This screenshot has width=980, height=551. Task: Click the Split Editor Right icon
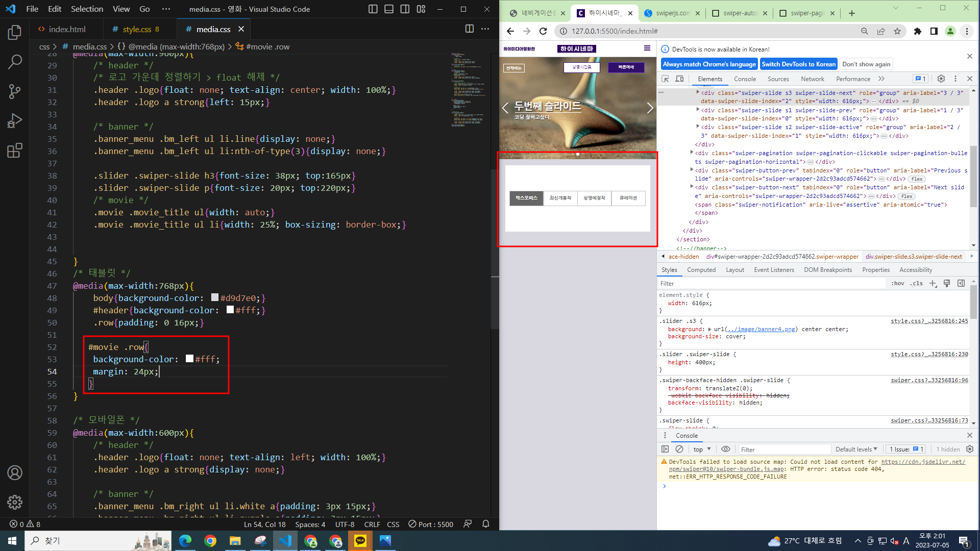coord(469,29)
